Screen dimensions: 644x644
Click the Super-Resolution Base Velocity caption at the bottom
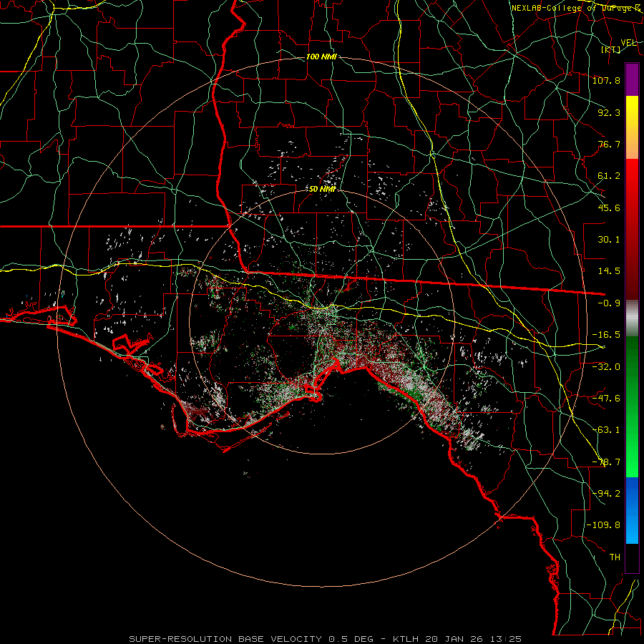coord(326,639)
